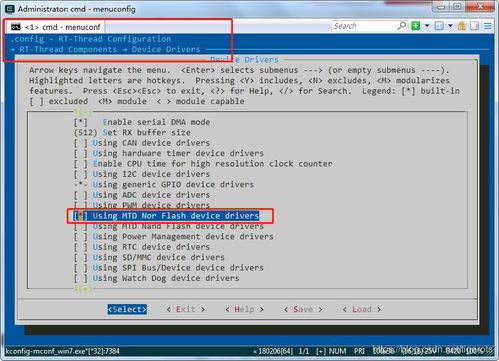Toggle the split pane layout icon
The height and width of the screenshot is (361, 499).
474,26
